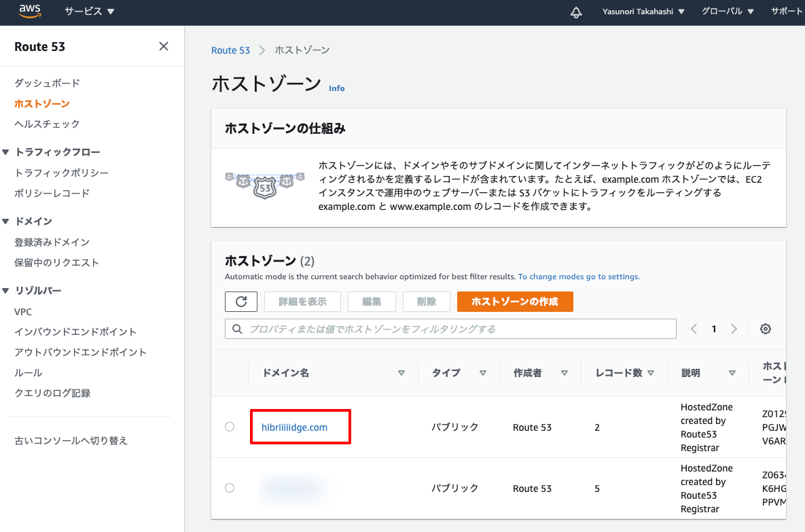Screen dimensions: 805x532
Task: Go to the previous page of hosted zones
Action: click(x=694, y=328)
